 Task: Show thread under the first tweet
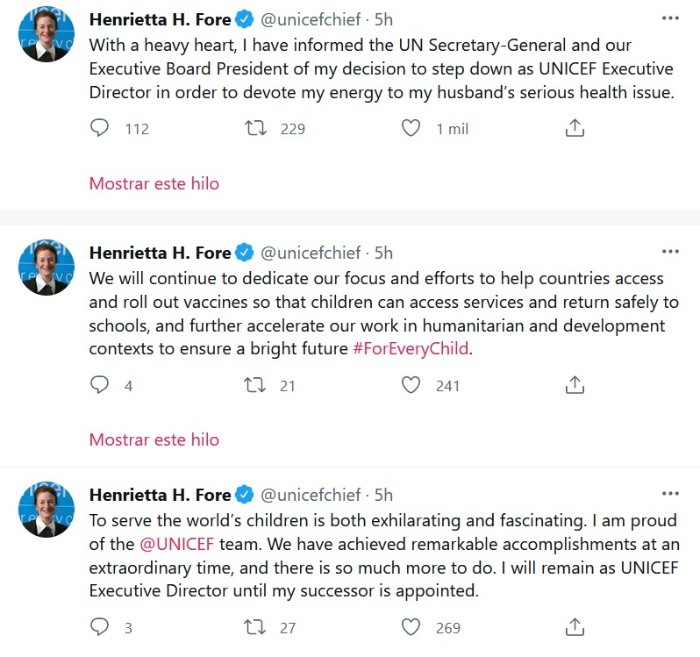(154, 183)
